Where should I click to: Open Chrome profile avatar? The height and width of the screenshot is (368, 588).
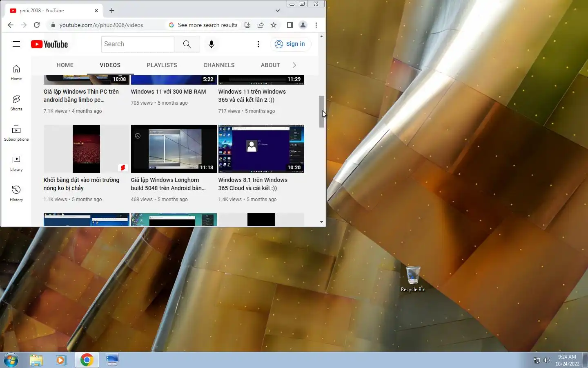tap(303, 25)
